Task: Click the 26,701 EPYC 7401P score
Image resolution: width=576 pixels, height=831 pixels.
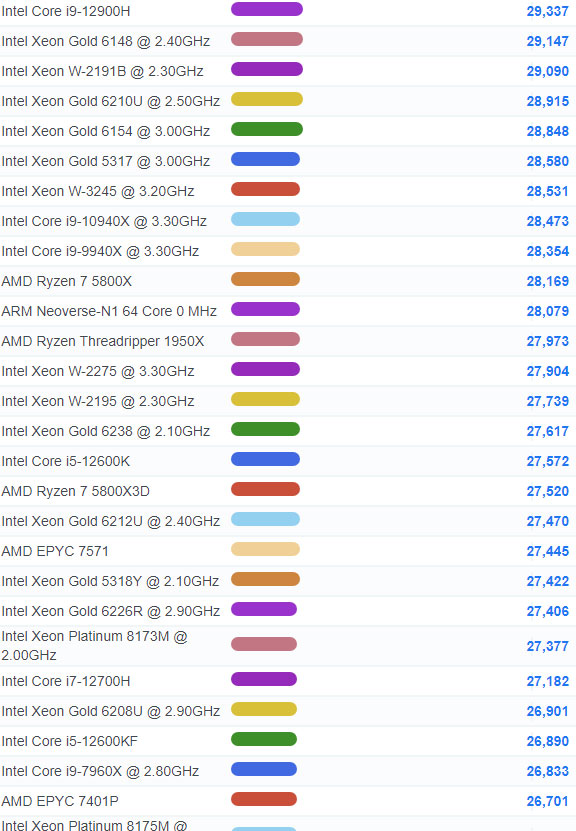Action: (547, 801)
